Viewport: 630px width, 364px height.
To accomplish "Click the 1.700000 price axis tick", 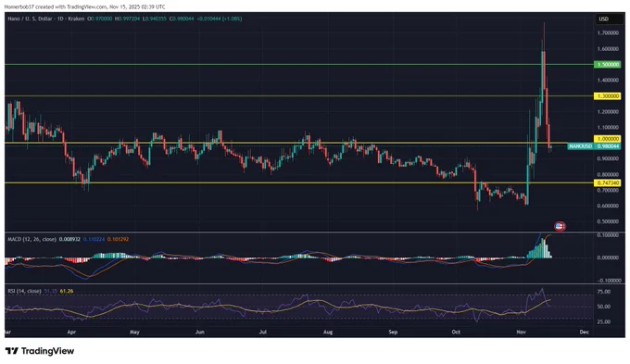I will click(608, 33).
